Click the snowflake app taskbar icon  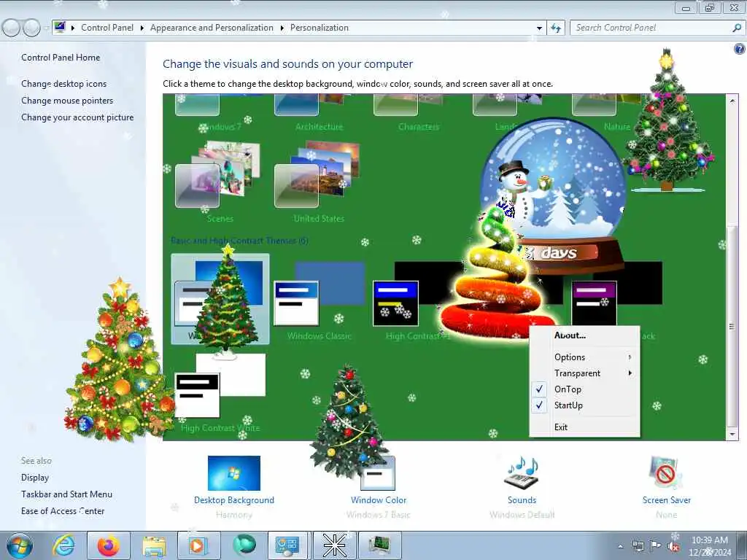coord(334,545)
